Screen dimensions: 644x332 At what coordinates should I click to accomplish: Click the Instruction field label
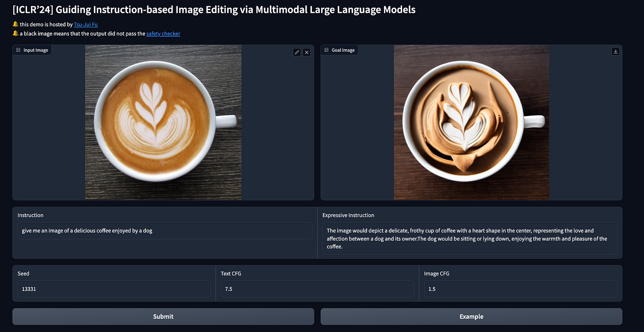[x=31, y=215]
